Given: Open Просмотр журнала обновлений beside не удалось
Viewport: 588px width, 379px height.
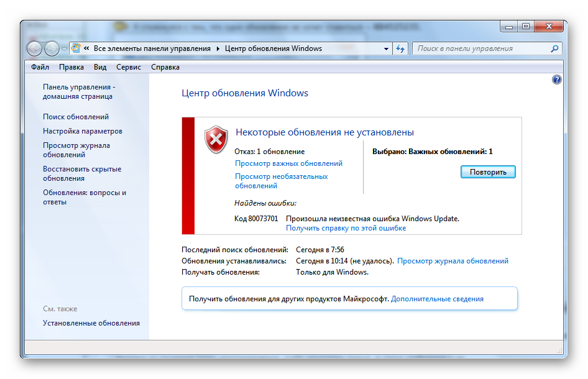Looking at the screenshot, I should click(452, 261).
